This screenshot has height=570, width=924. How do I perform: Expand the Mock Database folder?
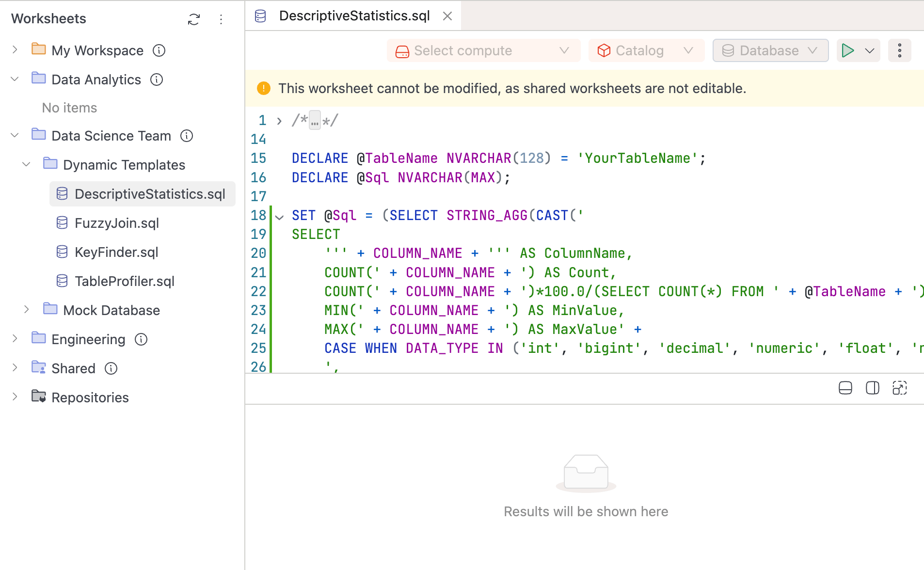pos(27,310)
